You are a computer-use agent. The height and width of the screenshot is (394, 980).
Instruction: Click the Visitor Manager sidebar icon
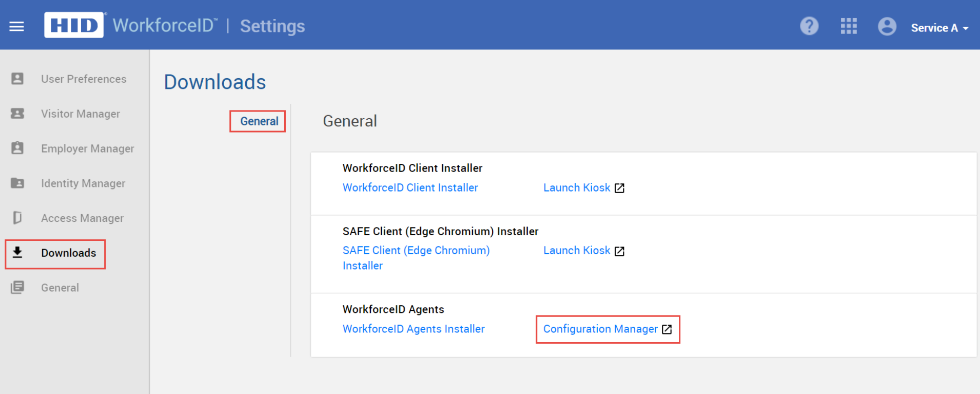(x=17, y=114)
